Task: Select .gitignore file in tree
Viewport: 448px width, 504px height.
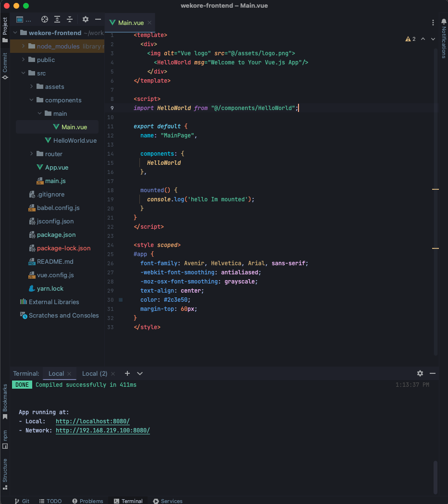Action: pyautogui.click(x=47, y=195)
